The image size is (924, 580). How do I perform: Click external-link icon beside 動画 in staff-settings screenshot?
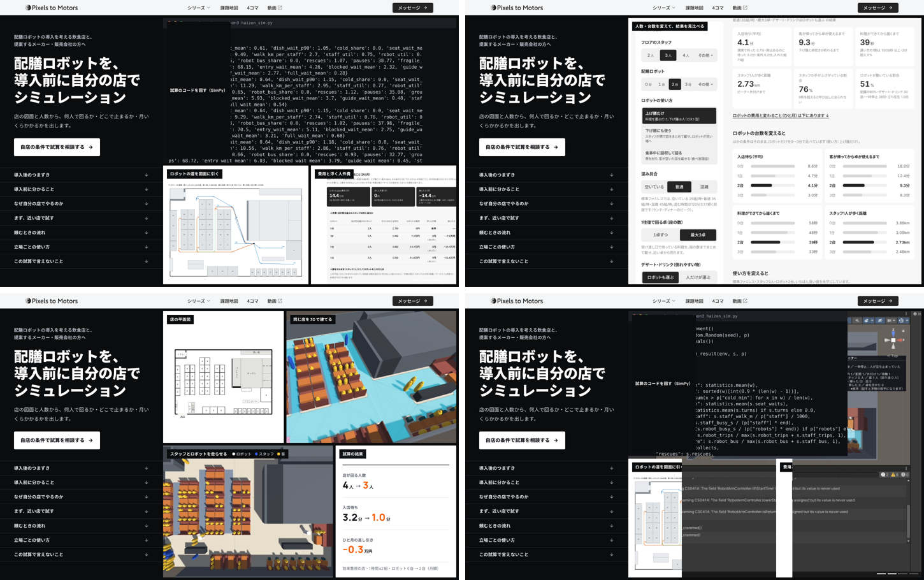pyautogui.click(x=745, y=8)
